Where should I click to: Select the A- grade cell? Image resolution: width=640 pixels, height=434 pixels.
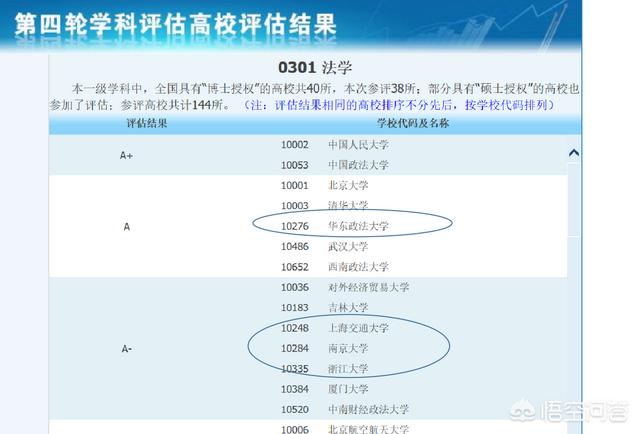[127, 348]
